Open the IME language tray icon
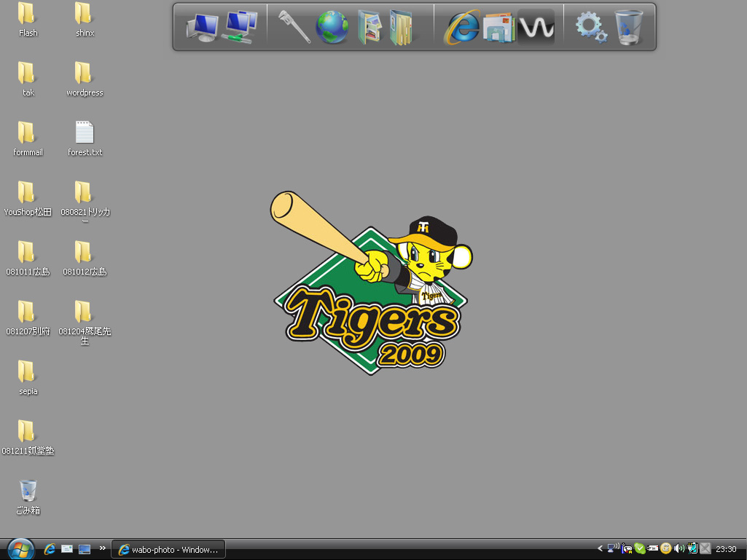The height and width of the screenshot is (560, 747). 627,549
